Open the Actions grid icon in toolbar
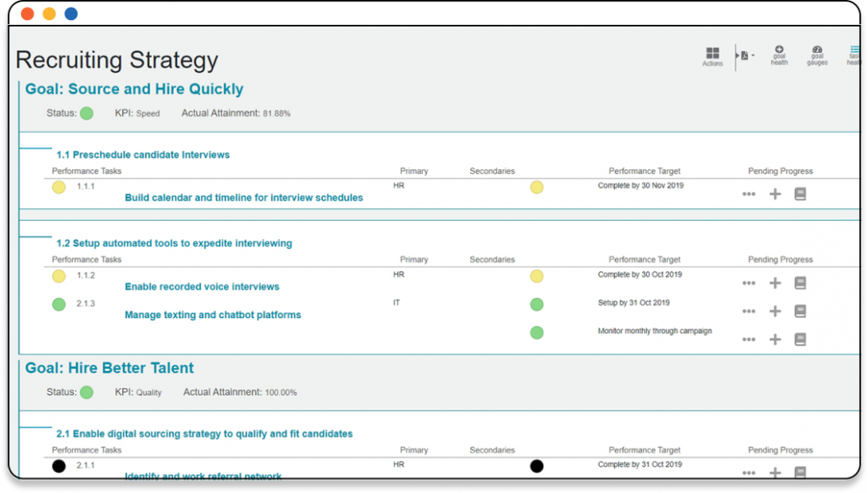The height and width of the screenshot is (493, 868). pos(712,51)
